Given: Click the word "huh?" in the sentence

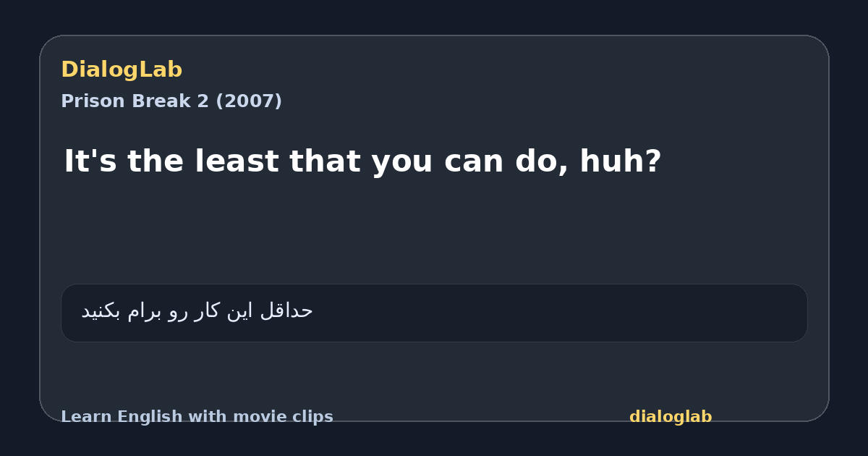Looking at the screenshot, I should pyautogui.click(x=621, y=161).
